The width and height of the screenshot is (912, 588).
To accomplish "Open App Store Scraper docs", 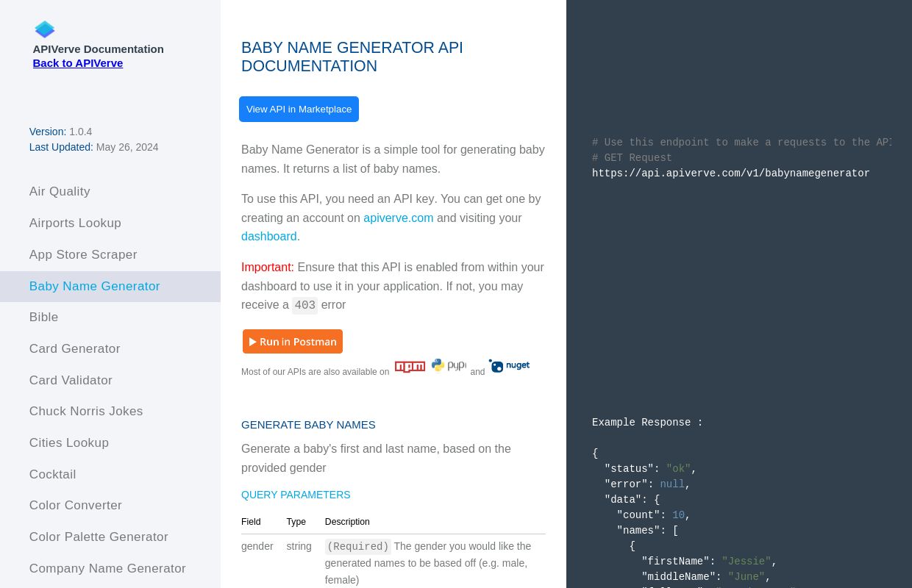I will pyautogui.click(x=110, y=255).
